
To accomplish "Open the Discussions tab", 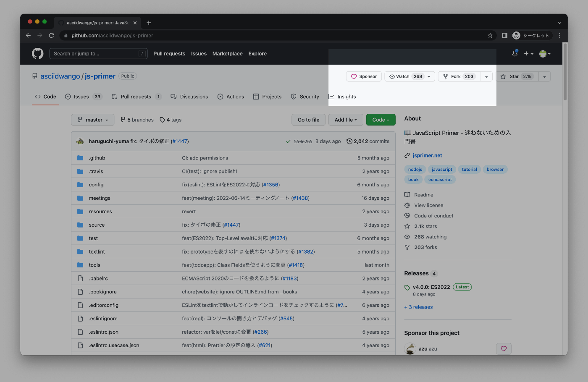I will tap(189, 97).
